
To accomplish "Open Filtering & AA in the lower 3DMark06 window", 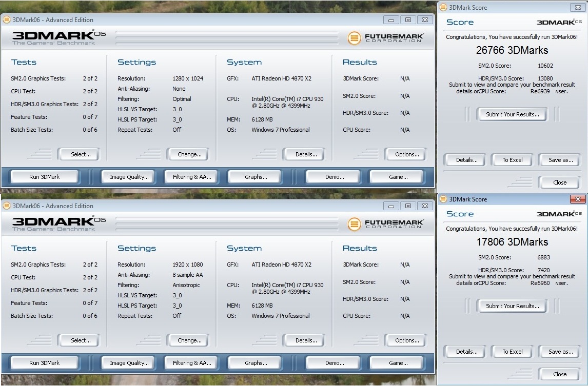I will click(192, 363).
